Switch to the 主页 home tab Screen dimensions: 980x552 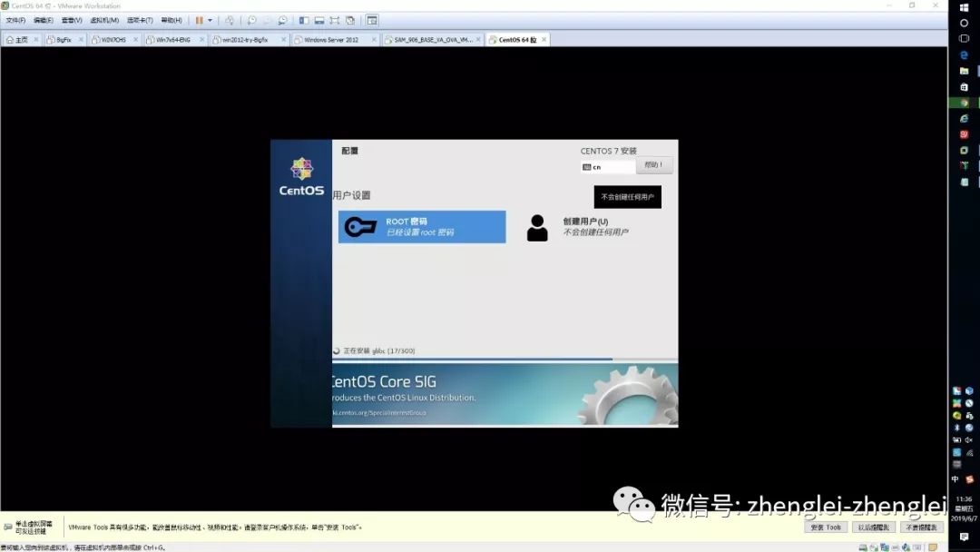click(x=21, y=39)
